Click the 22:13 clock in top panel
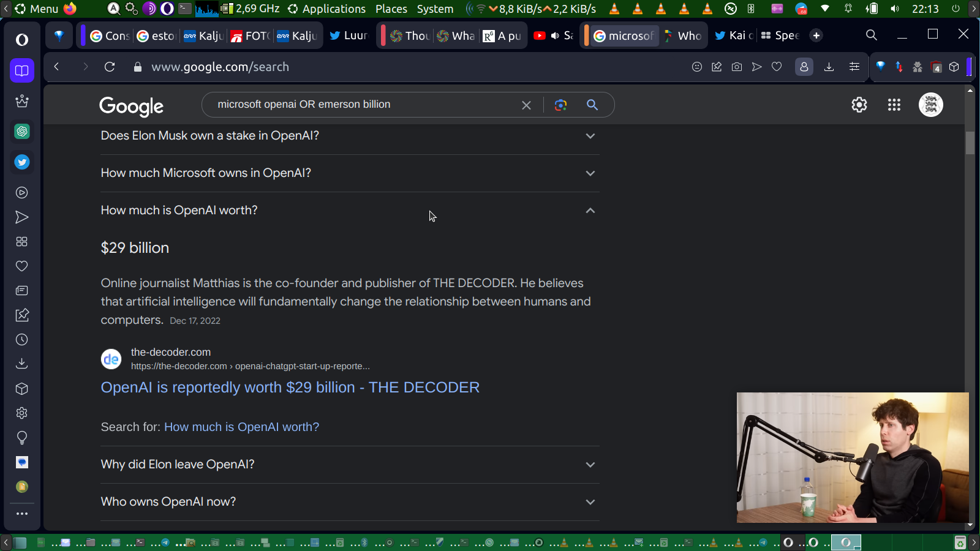This screenshot has width=980, height=551. (x=925, y=9)
